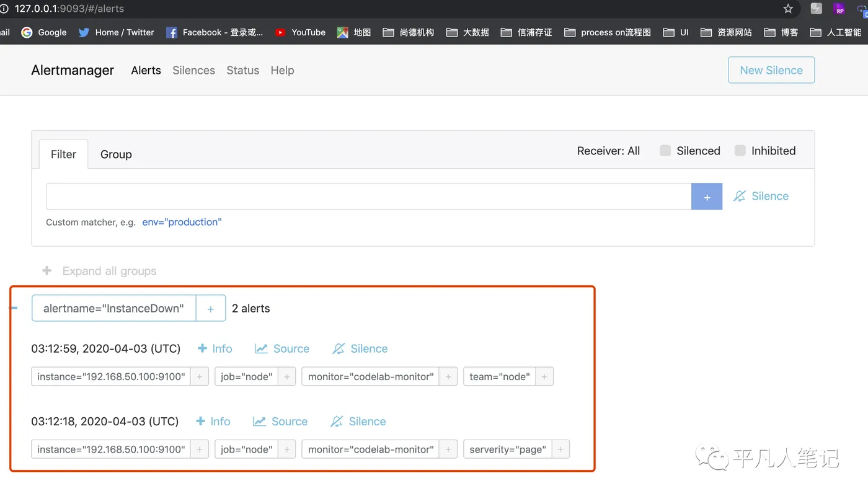Image resolution: width=868 pixels, height=496 pixels.
Task: Open the 地图 maps bookmark
Action: [354, 32]
